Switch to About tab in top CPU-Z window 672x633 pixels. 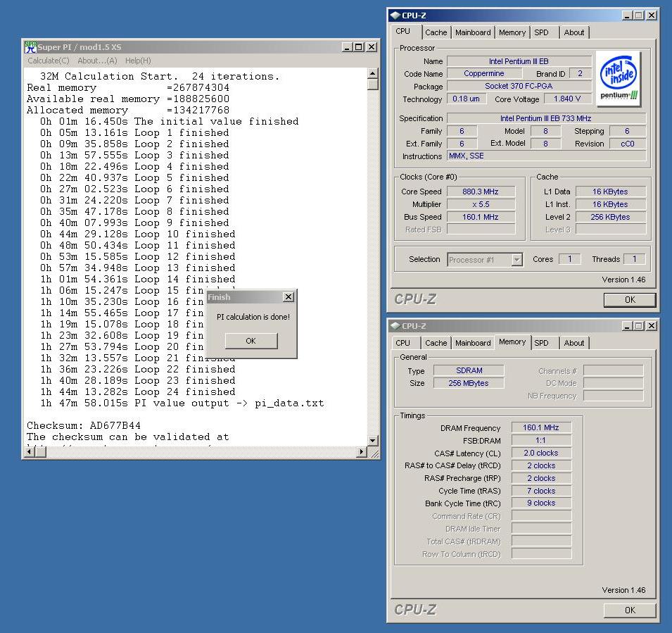[x=574, y=32]
